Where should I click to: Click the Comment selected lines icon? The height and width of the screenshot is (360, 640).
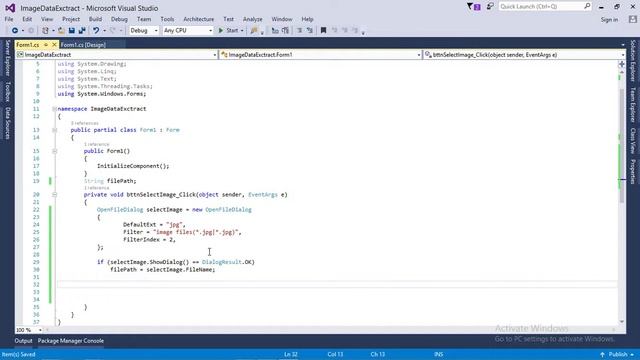[x=275, y=31]
